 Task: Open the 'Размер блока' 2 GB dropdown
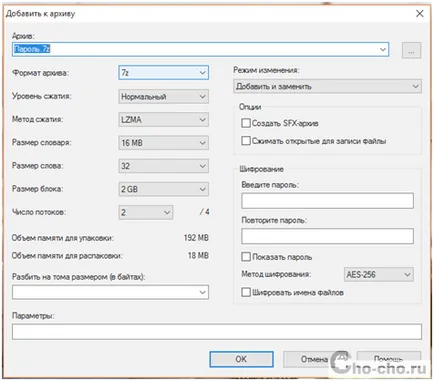coord(164,189)
